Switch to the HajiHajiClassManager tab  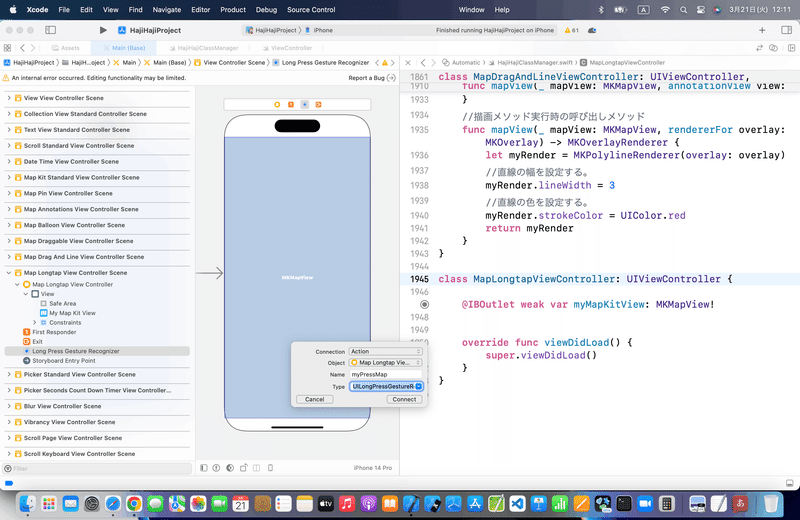pos(204,48)
